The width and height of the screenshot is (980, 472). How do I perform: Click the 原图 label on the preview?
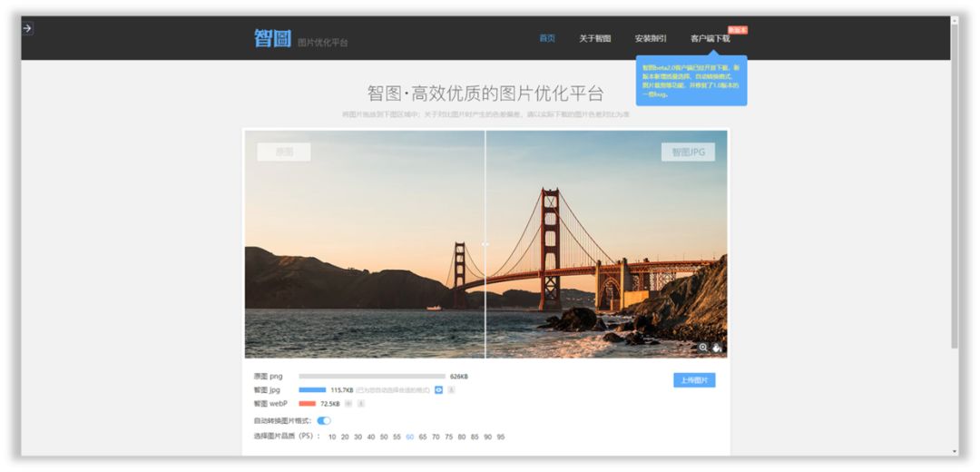(x=284, y=152)
